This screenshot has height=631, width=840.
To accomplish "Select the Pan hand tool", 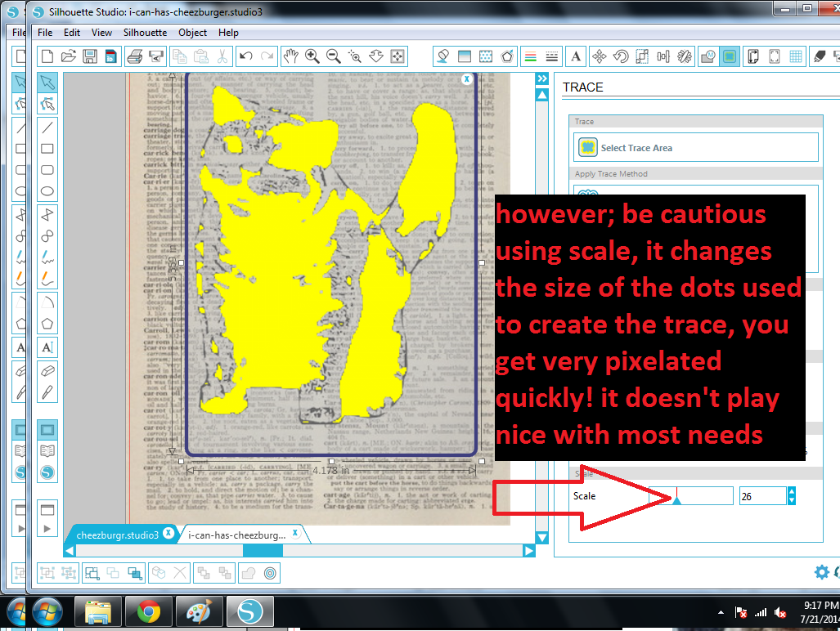I will [291, 56].
